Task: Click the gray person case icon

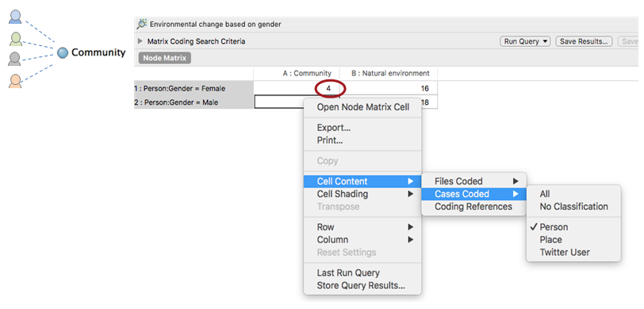Action: tap(14, 59)
